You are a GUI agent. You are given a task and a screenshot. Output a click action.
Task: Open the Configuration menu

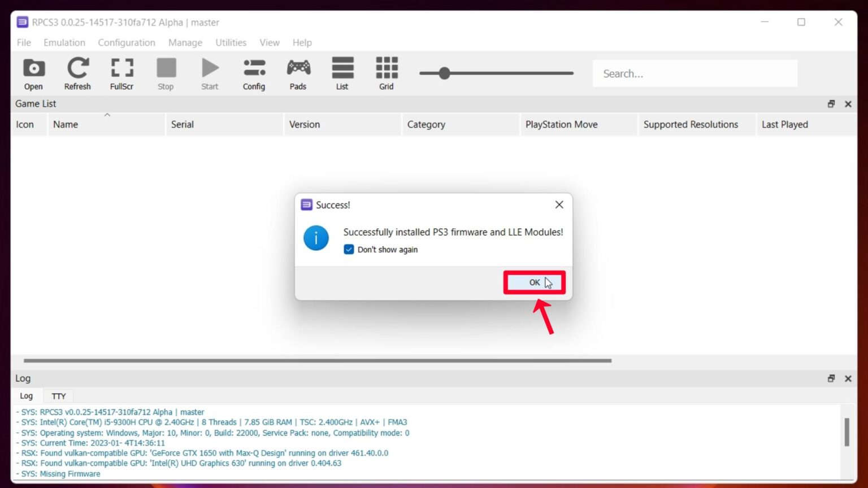pyautogui.click(x=126, y=42)
